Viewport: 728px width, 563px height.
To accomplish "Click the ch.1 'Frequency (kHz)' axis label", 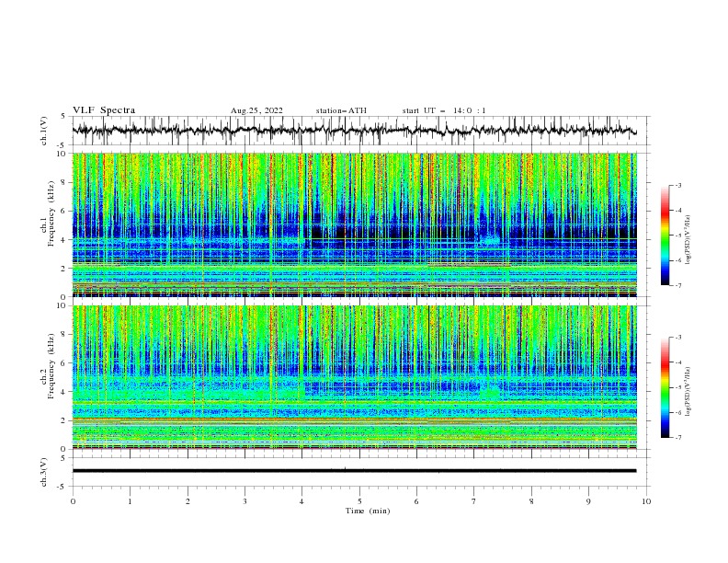I will [51, 214].
